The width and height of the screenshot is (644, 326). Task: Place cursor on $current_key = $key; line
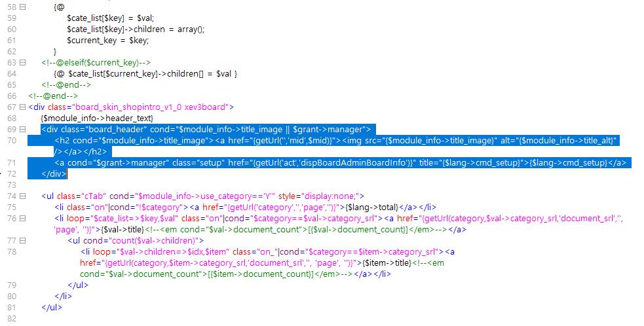coord(108,40)
